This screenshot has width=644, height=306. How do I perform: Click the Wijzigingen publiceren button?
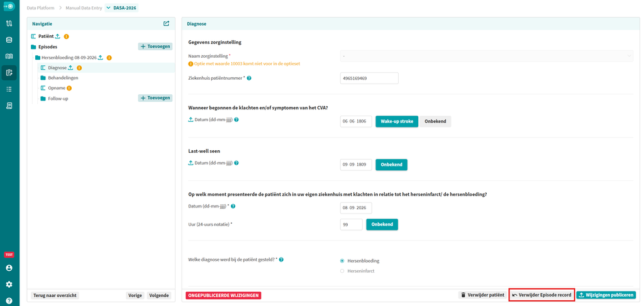606,295
